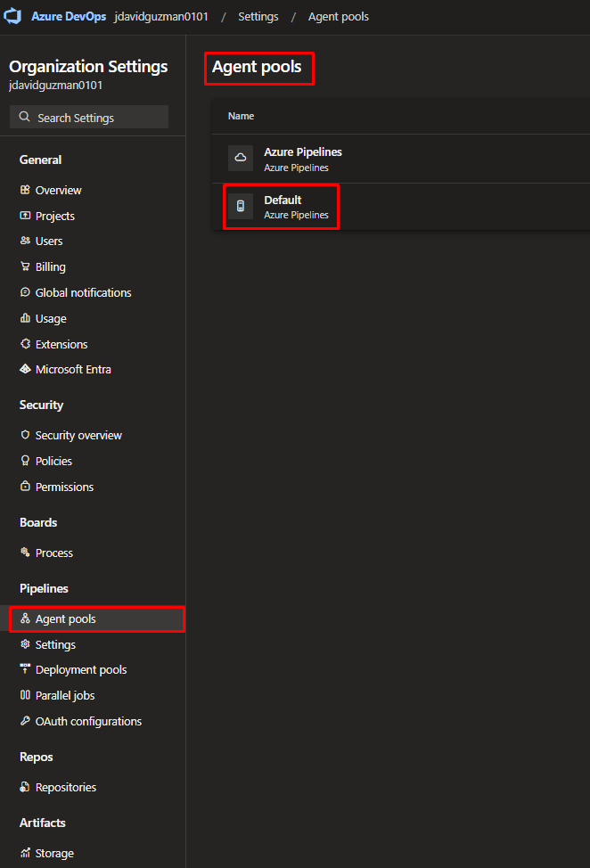Click the OAuth configurations key icon
590x868 pixels.
coord(25,721)
